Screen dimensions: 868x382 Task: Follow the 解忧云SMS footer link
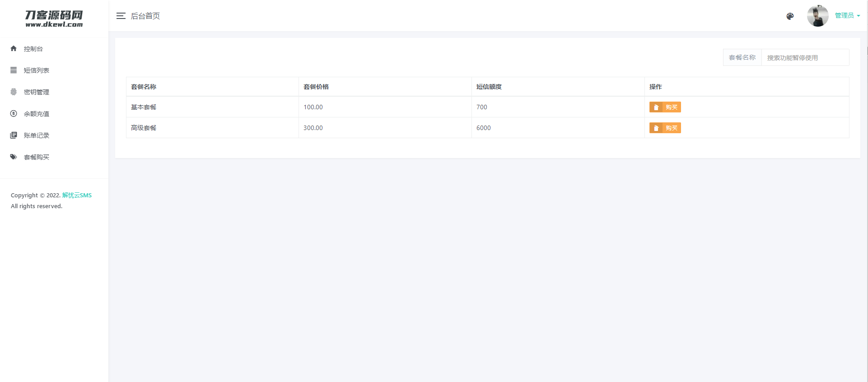[77, 195]
